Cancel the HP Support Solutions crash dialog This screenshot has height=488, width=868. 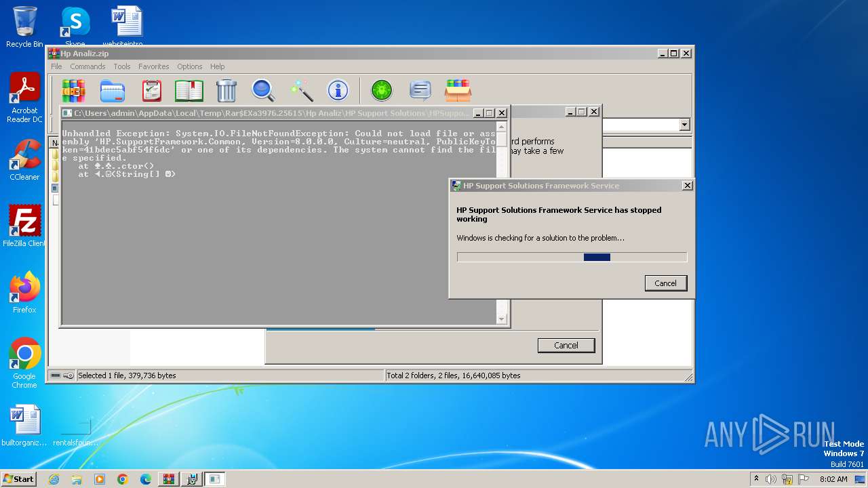(x=665, y=283)
